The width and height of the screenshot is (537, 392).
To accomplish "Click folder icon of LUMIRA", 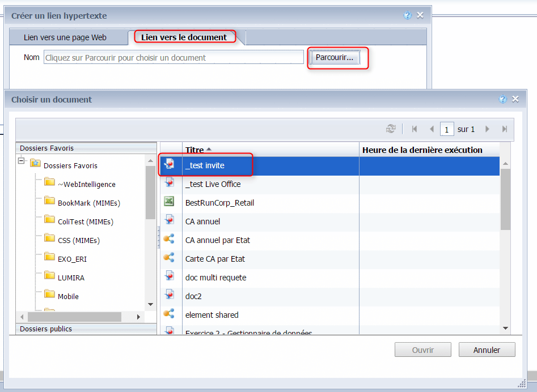I will [50, 275].
